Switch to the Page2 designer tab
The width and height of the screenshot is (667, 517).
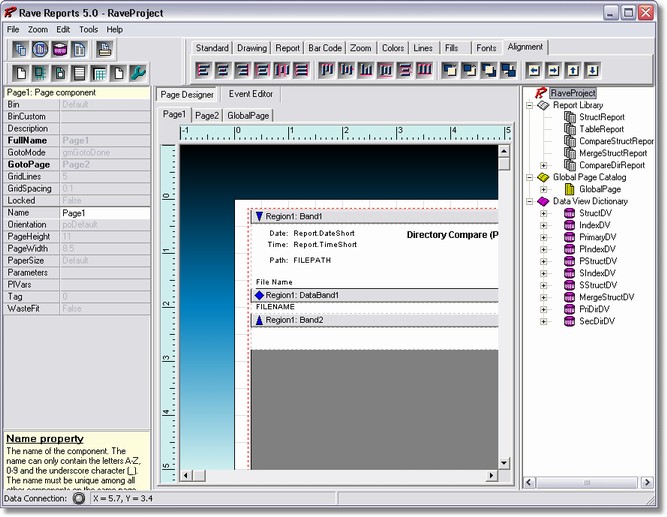point(207,115)
